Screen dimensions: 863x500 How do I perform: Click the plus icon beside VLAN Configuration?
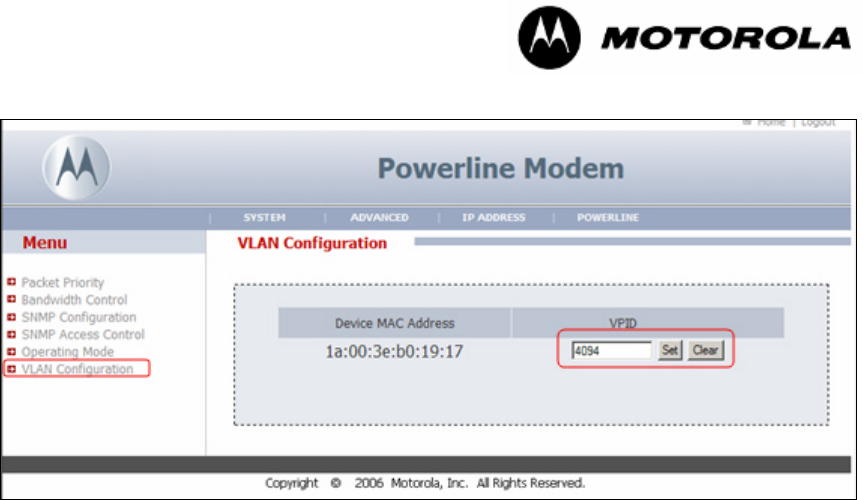tap(12, 368)
